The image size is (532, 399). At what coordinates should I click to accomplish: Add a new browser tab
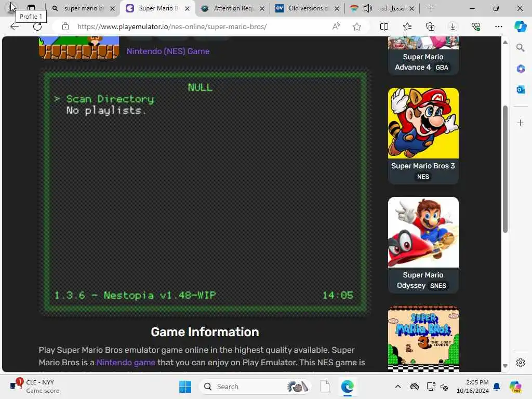(431, 8)
